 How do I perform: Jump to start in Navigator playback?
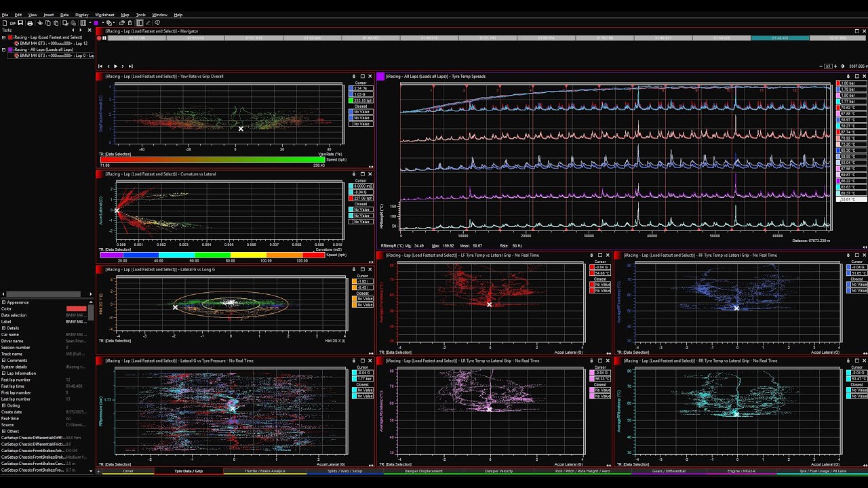100,66
